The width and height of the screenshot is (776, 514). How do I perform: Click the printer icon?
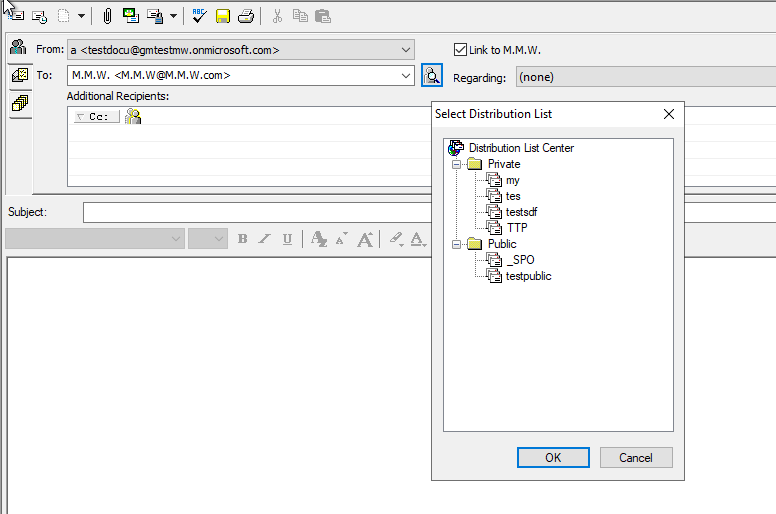pos(246,17)
